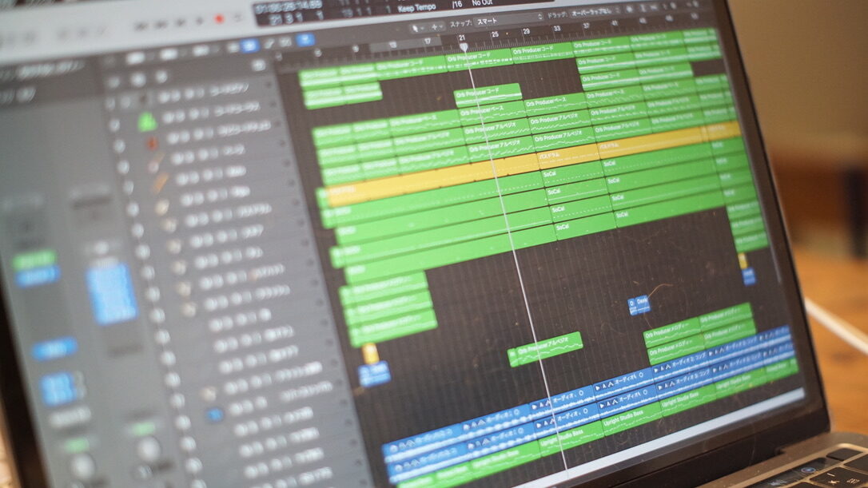Viewport: 868px width, 488px height.
Task: Toggle the blue button right of pencil icon
Action: tap(305, 40)
